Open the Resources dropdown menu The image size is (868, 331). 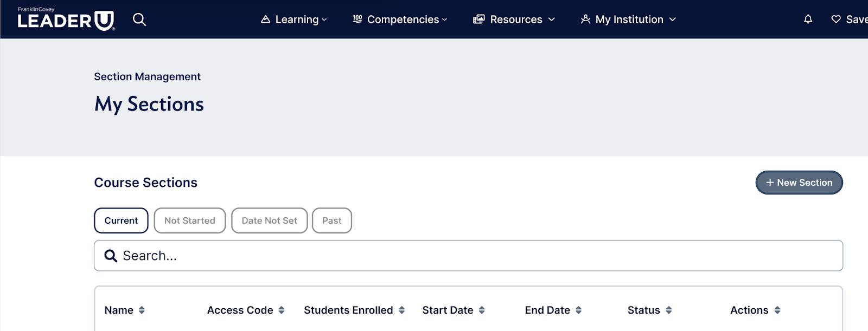pyautogui.click(x=514, y=20)
